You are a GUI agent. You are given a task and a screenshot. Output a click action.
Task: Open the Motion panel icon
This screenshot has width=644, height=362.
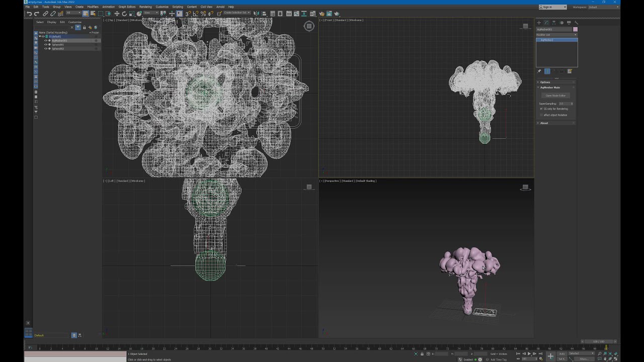(x=561, y=23)
